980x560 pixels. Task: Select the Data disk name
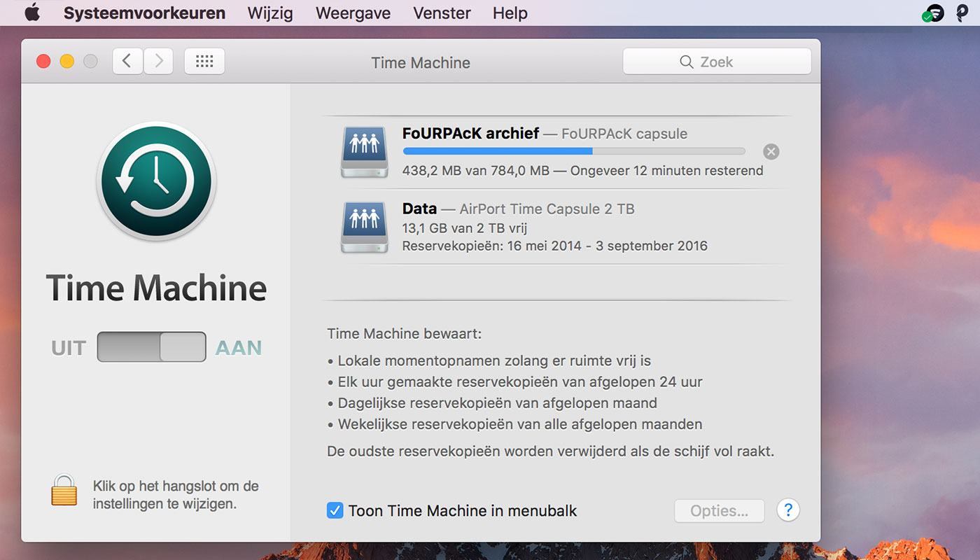click(x=419, y=209)
